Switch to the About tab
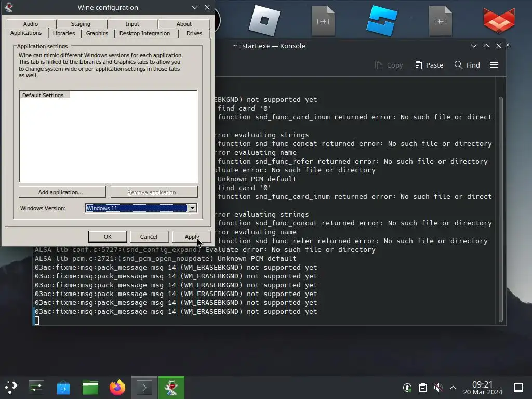 coord(184,24)
